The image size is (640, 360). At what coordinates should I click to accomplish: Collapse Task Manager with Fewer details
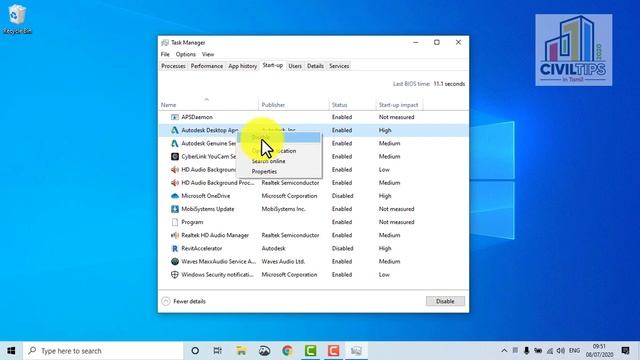tap(184, 301)
